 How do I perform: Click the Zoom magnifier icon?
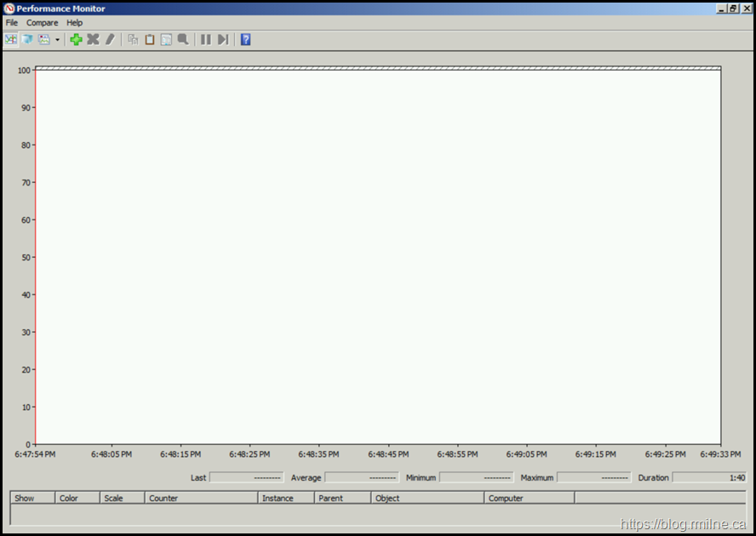tap(183, 39)
